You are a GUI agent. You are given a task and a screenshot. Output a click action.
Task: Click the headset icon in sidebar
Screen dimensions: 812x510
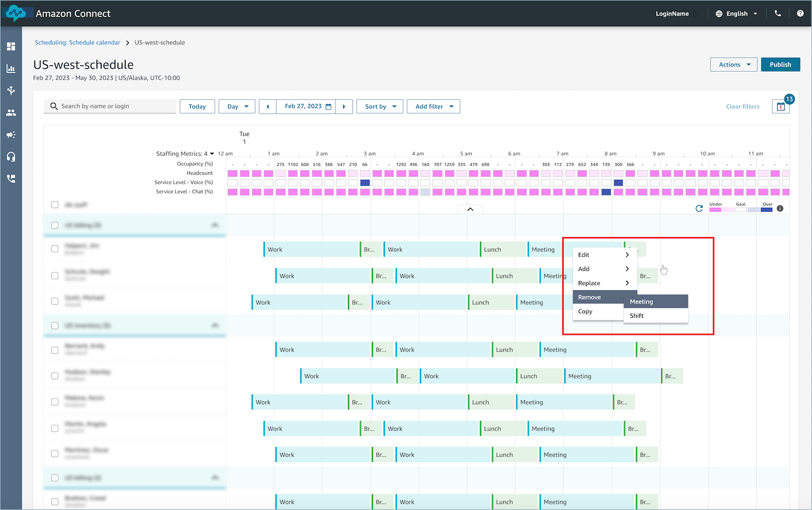point(11,157)
